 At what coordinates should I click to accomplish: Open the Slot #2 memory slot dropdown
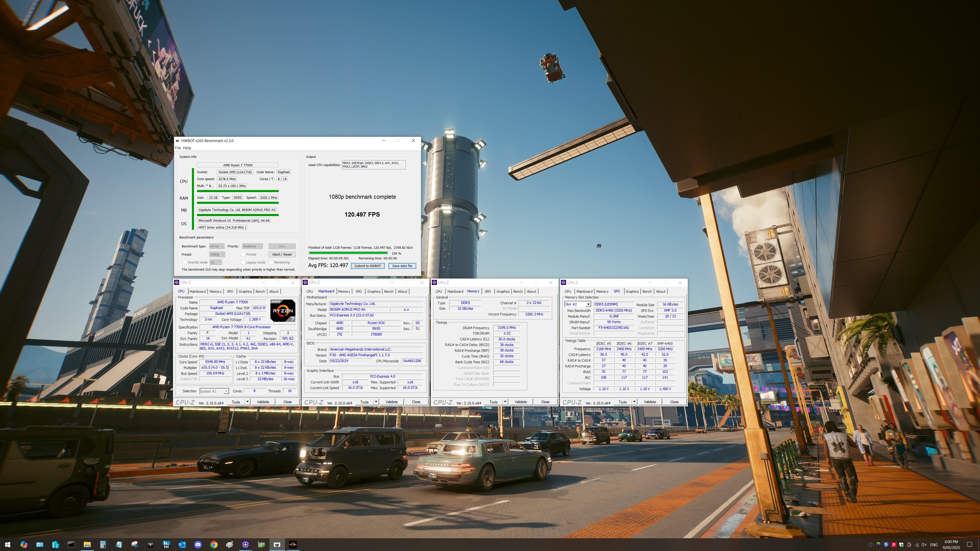click(x=578, y=304)
